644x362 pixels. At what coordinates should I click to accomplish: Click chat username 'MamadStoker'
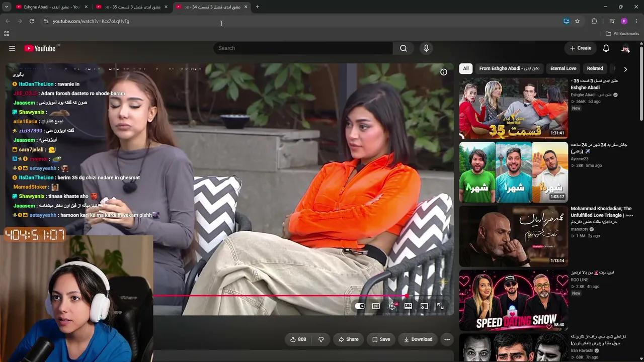tap(30, 187)
